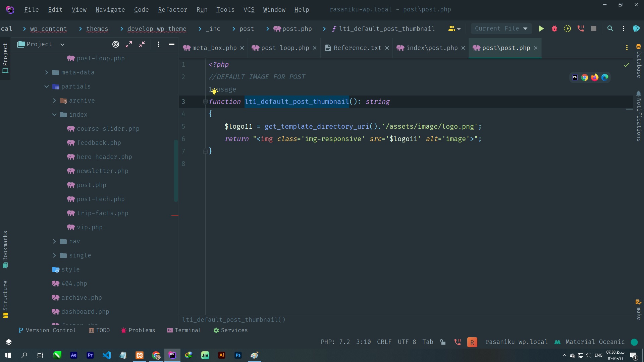Toggle the Project tool window sidebar button
The width and height of the screenshot is (644, 362).
[5, 58]
